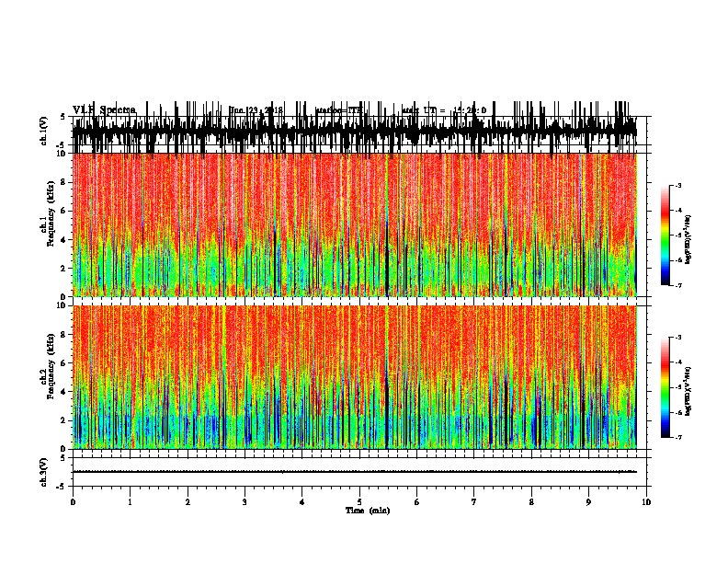Click the ch.1 spectrogram plot area
Screen dimensions: 728x563
coord(355,224)
